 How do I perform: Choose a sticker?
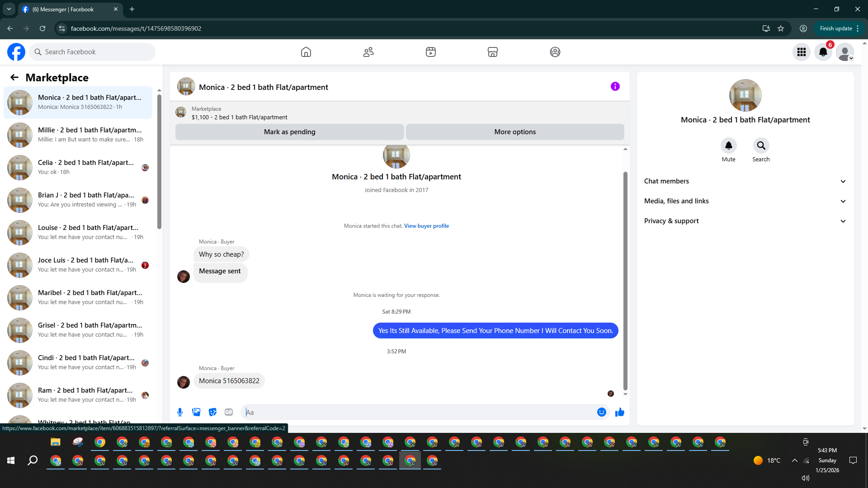pyautogui.click(x=212, y=412)
